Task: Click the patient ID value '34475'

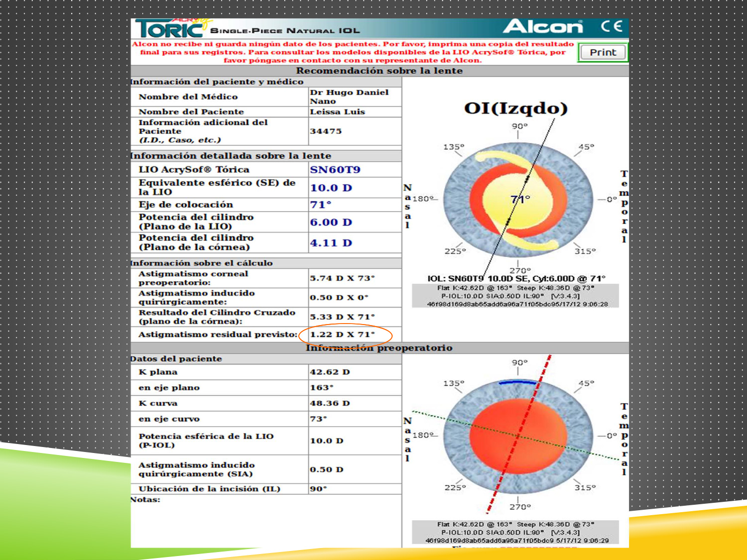Action: coord(326,131)
